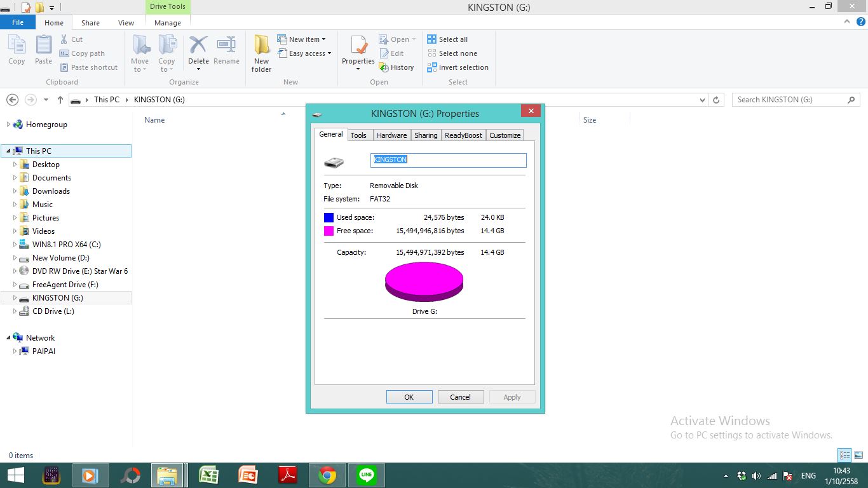Click Cancel in Properties dialog
This screenshot has height=488, width=868.
pyautogui.click(x=460, y=397)
